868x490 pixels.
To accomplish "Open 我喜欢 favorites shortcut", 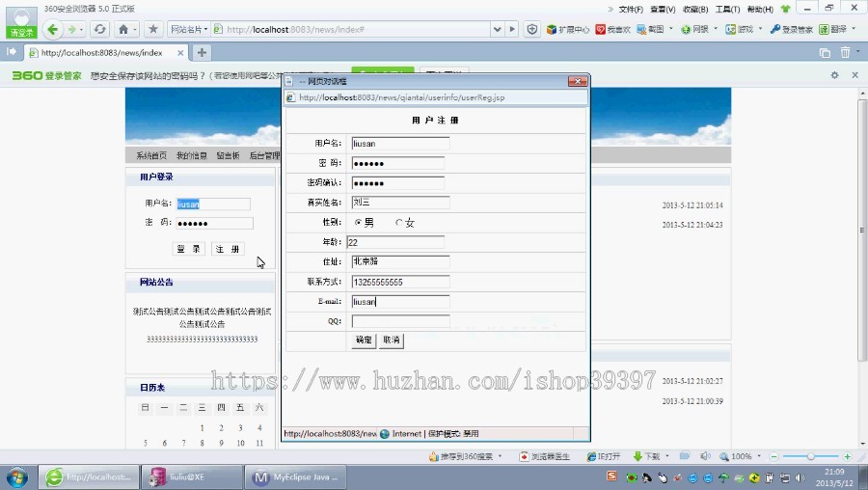I will pyautogui.click(x=612, y=29).
